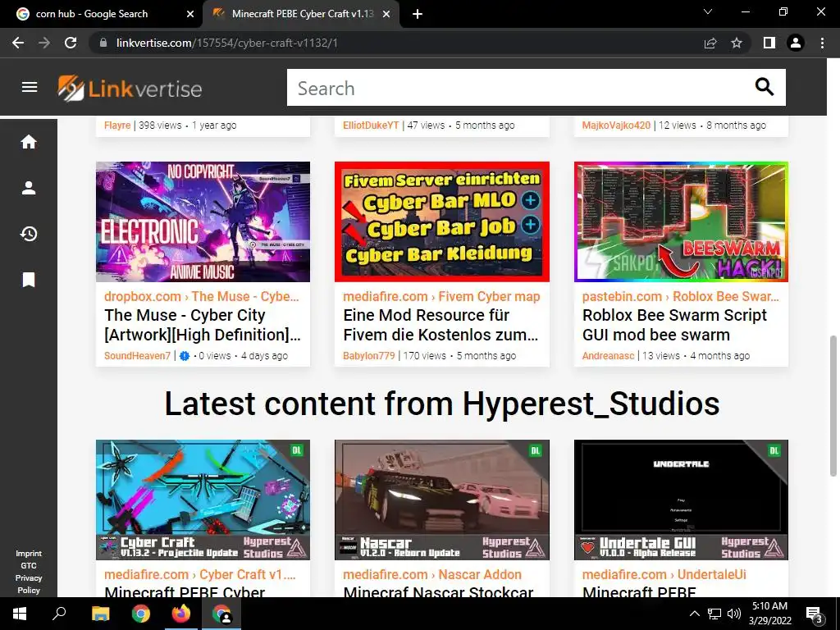Viewport: 840px width, 630px height.
Task: Open GTC link in sidebar
Action: (x=29, y=566)
